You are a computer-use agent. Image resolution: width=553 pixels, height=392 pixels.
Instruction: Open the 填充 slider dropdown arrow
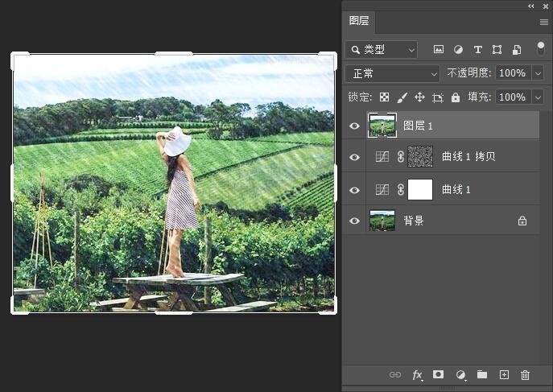click(x=538, y=97)
